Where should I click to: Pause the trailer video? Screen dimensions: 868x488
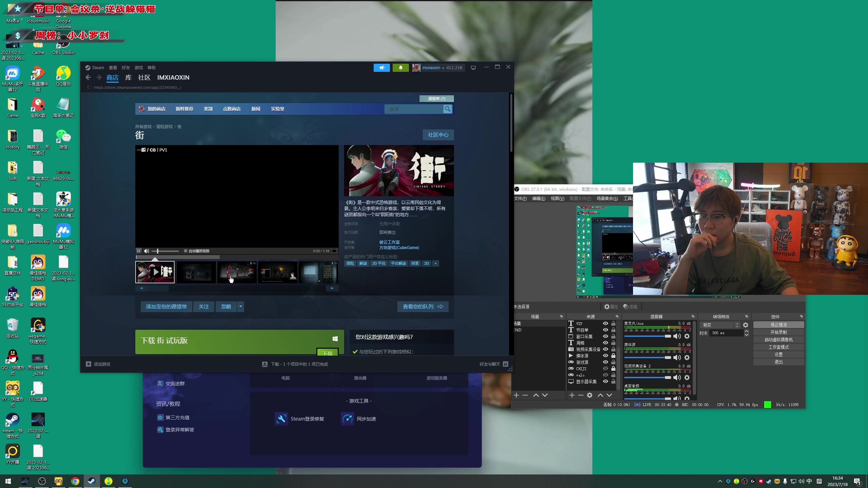[x=139, y=251]
